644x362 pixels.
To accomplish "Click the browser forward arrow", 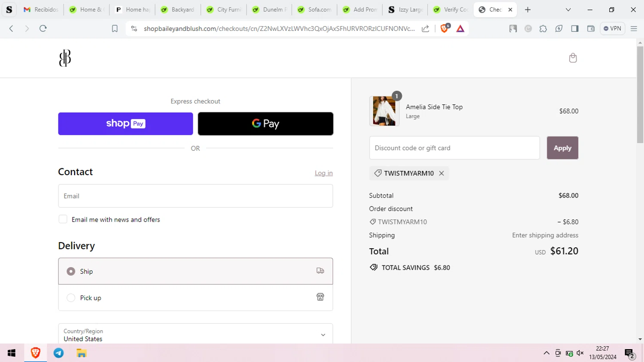I will 27,28.
